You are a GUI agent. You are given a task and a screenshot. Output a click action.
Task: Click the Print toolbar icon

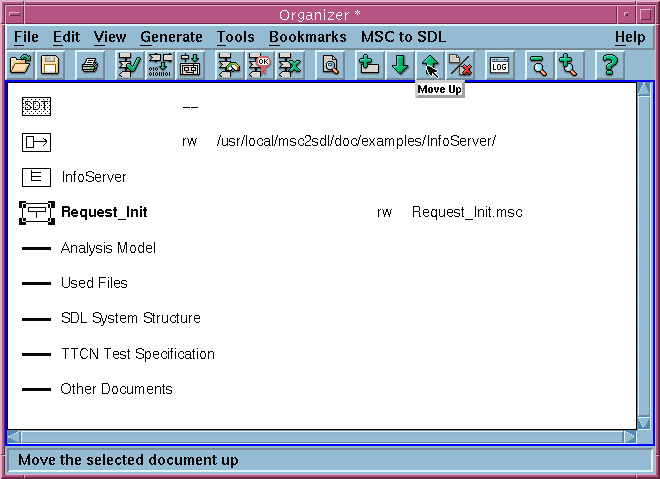90,65
